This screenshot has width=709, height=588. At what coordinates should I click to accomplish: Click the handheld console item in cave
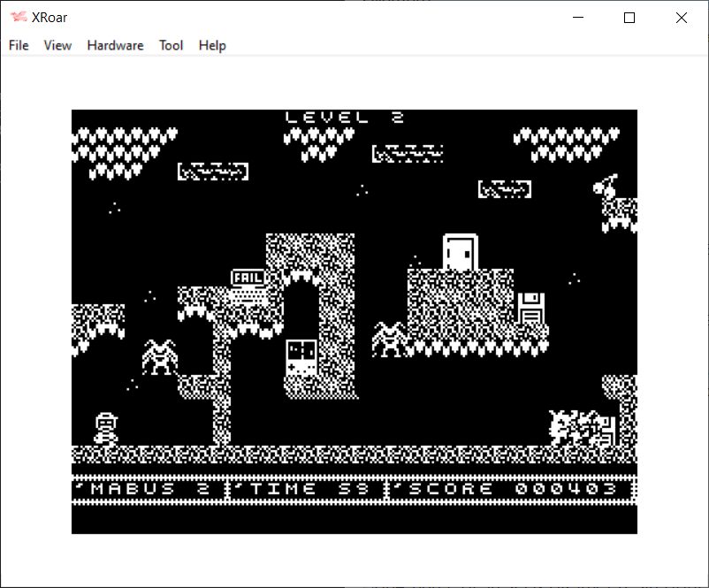[301, 360]
